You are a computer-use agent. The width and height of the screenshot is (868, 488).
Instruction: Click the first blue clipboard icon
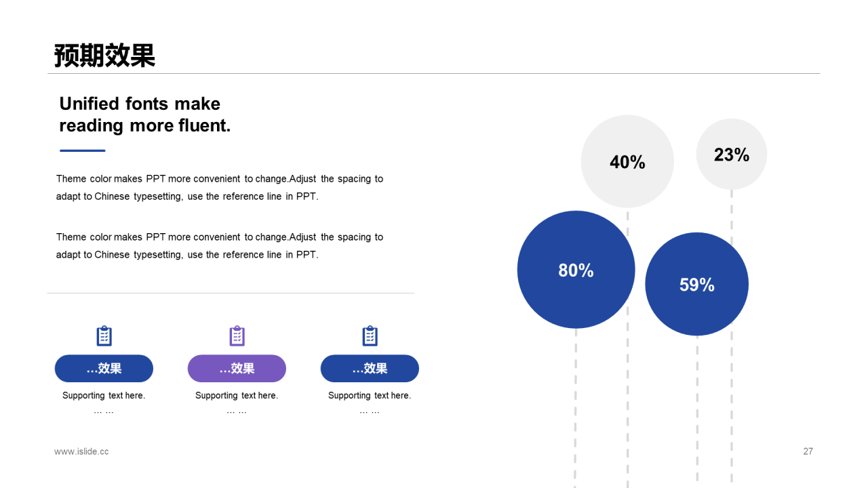[x=104, y=336]
